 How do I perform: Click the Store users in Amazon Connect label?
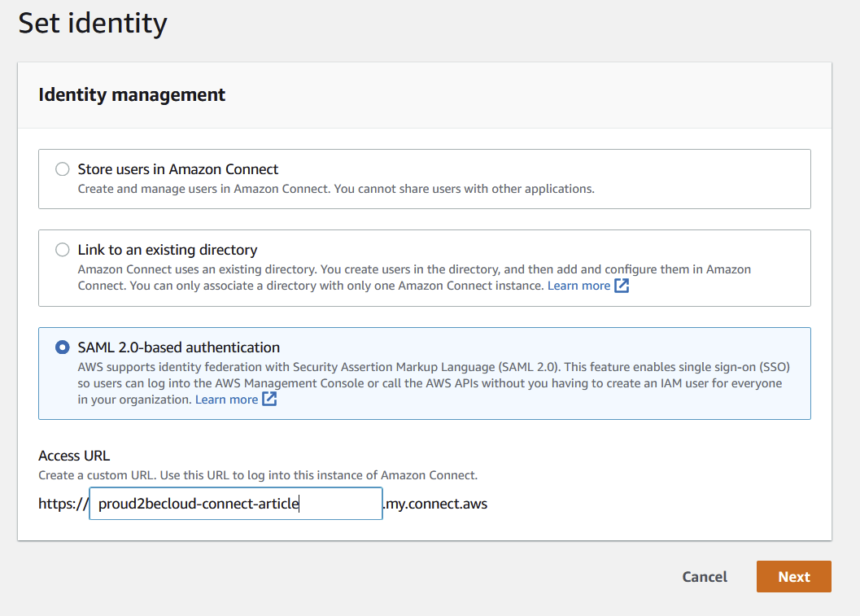tap(177, 169)
